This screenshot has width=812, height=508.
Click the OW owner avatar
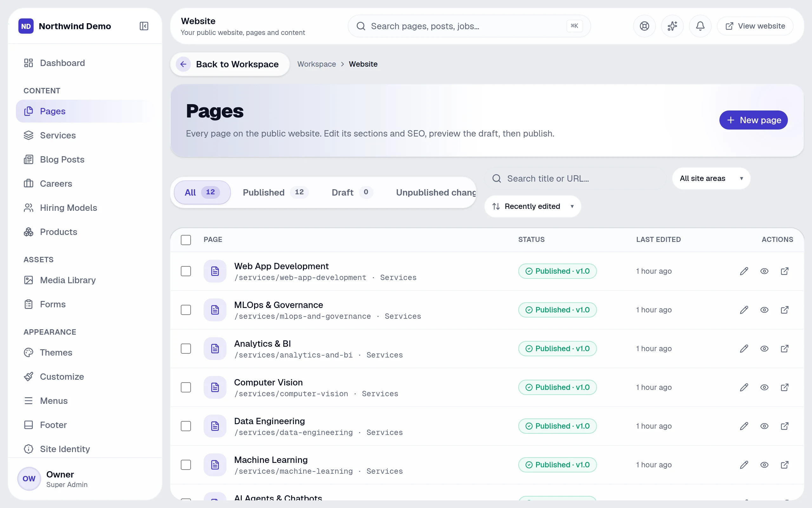point(29,479)
